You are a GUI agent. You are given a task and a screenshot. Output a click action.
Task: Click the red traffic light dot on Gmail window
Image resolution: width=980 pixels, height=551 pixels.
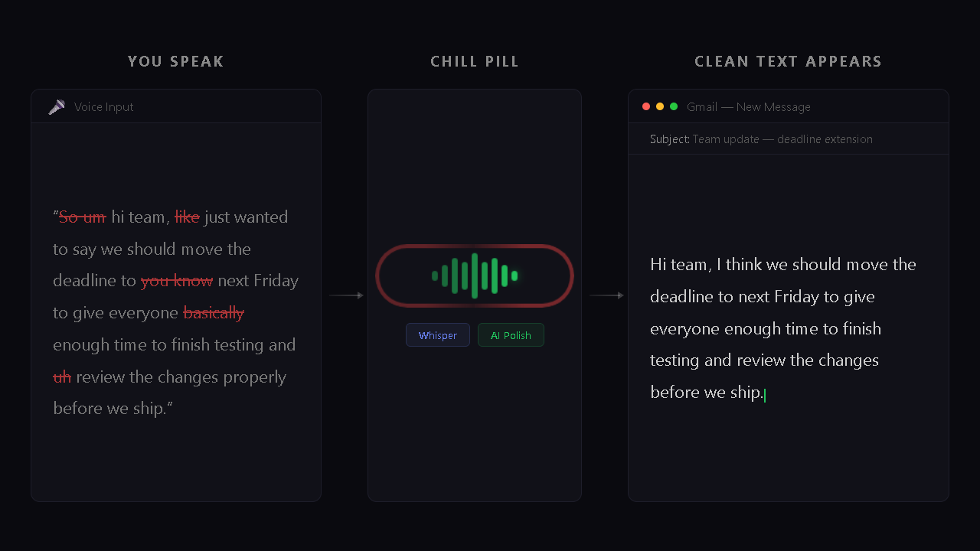[646, 106]
